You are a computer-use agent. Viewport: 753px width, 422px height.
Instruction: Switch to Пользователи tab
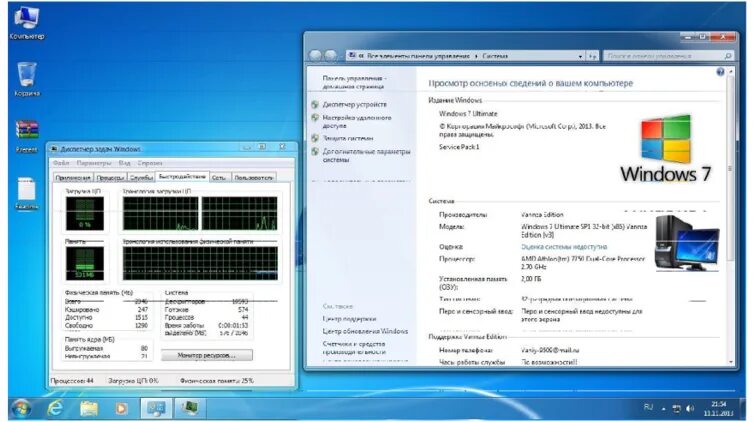pyautogui.click(x=254, y=178)
